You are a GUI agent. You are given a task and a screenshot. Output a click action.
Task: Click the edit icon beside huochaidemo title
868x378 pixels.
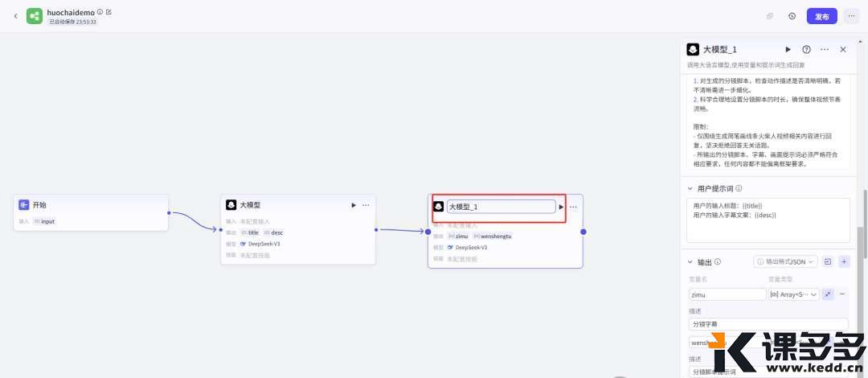pos(109,11)
